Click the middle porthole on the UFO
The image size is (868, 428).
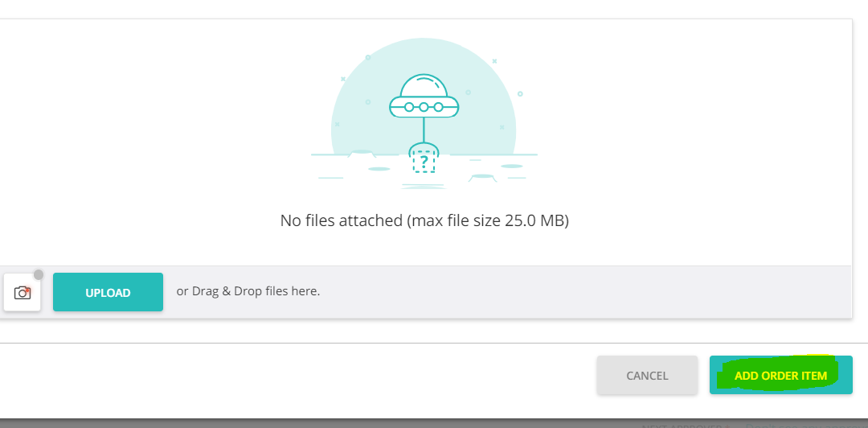(x=424, y=106)
